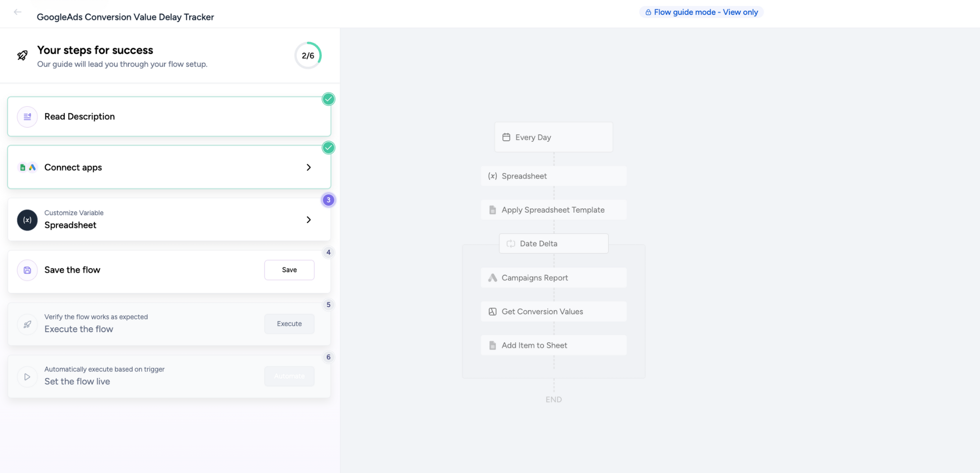This screenshot has width=980, height=473.
Task: Click the Campaigns Report node label
Action: (535, 278)
